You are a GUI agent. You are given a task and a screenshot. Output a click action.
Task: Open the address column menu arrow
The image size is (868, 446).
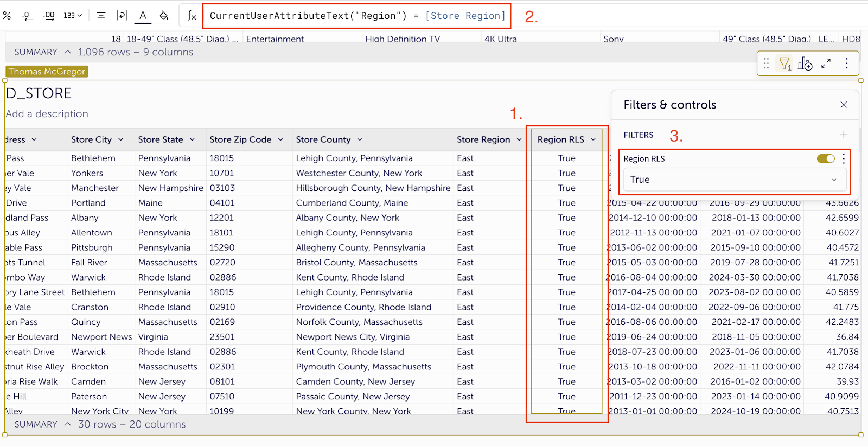[x=34, y=139]
